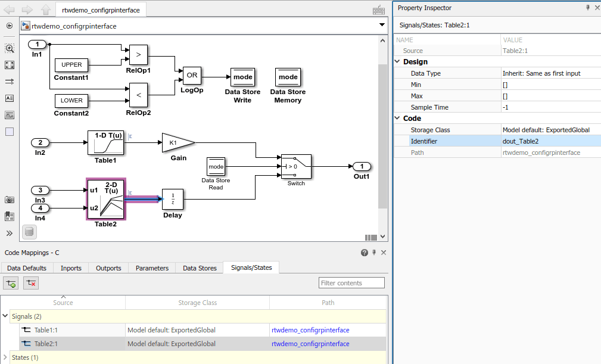This screenshot has height=364, width=601.
Task: Click the Fit to View icon
Action: [x=10, y=66]
